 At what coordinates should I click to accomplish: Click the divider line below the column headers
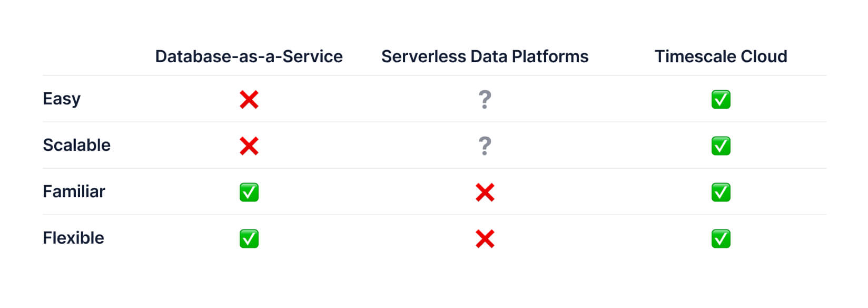(434, 75)
